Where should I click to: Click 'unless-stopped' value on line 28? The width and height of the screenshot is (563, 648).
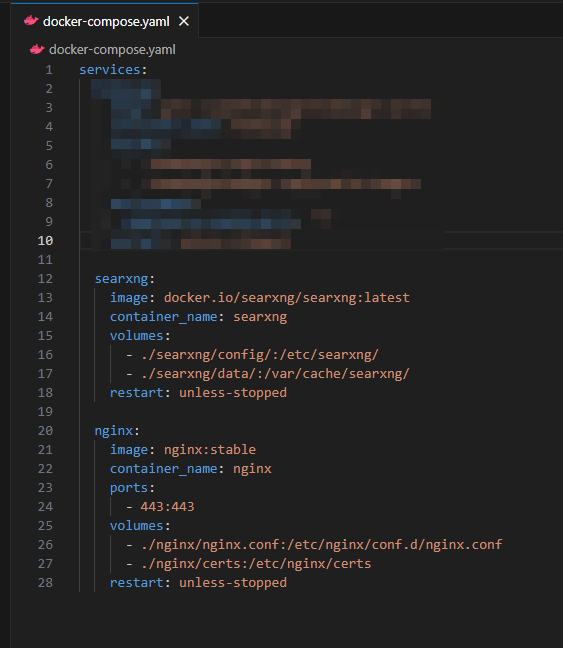233,583
